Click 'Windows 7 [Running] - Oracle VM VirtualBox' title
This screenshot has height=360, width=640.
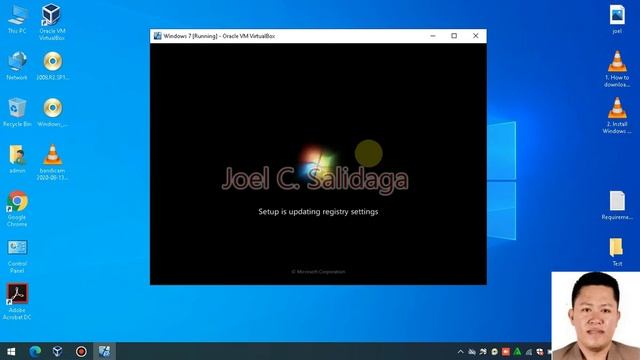coord(219,36)
